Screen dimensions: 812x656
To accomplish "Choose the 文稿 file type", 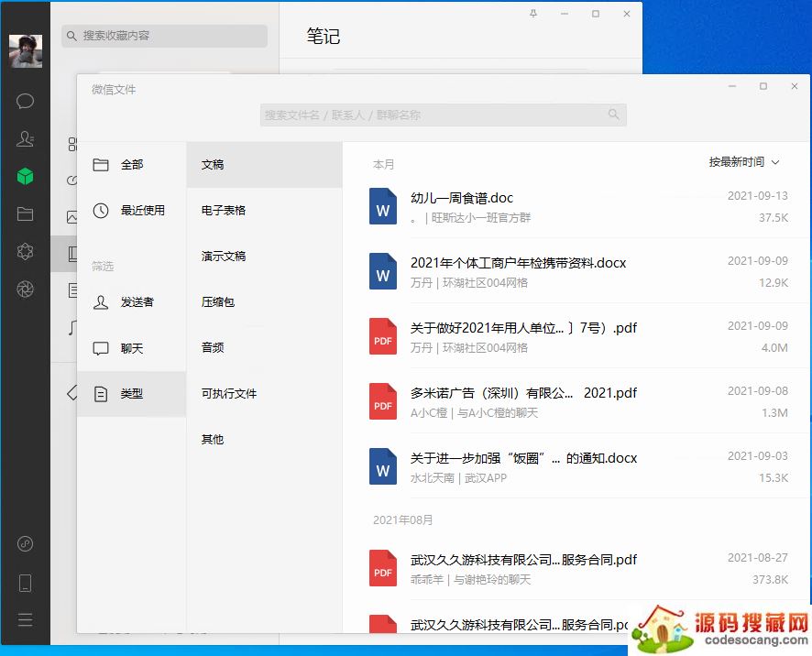I will click(264, 165).
